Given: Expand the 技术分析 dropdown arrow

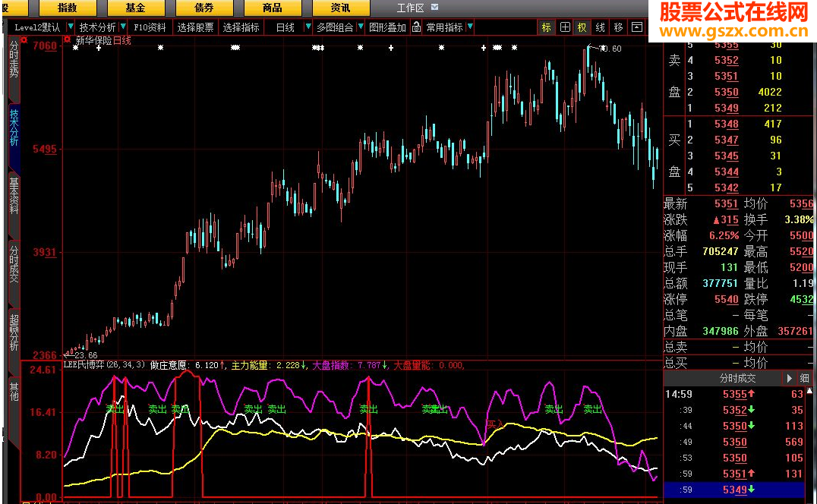Looking at the screenshot, I should pyautogui.click(x=123, y=27).
